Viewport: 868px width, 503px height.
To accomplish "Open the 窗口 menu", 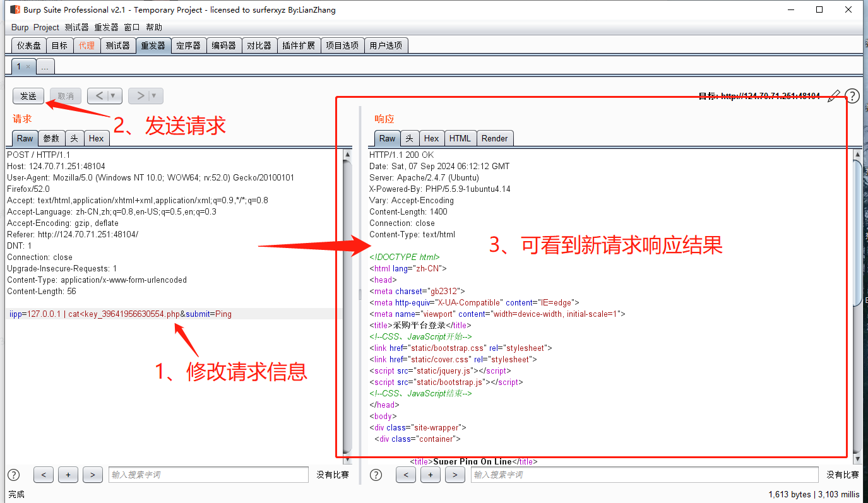I will pos(132,27).
